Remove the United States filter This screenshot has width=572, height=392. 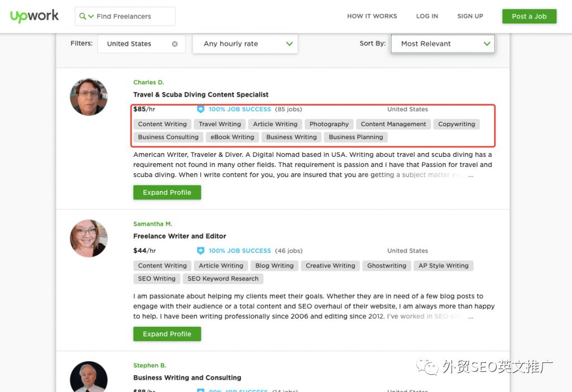coord(175,44)
